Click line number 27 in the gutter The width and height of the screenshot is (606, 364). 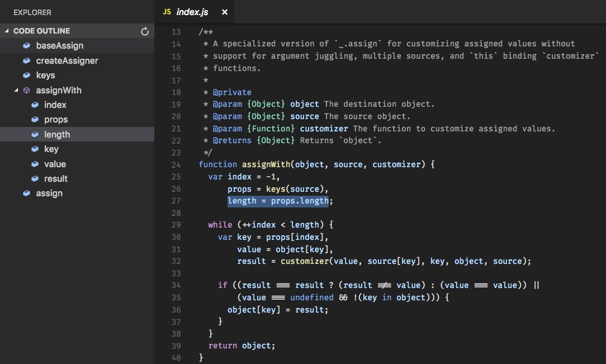(176, 201)
